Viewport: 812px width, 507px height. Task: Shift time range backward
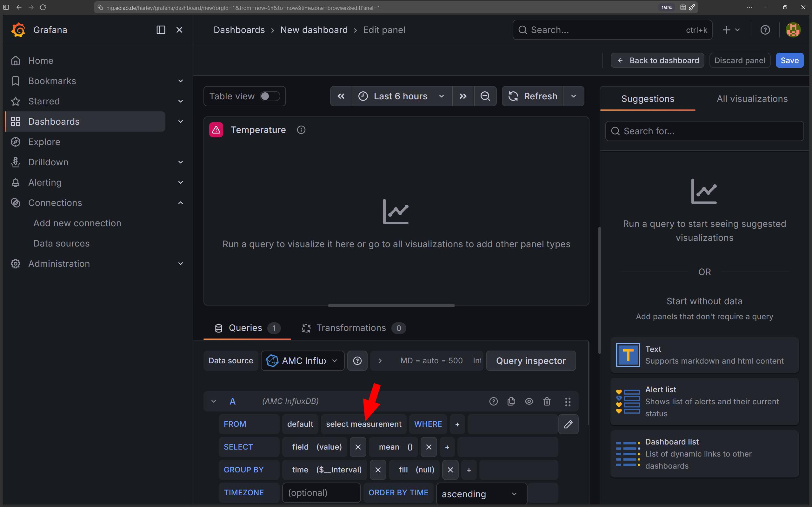click(x=341, y=96)
